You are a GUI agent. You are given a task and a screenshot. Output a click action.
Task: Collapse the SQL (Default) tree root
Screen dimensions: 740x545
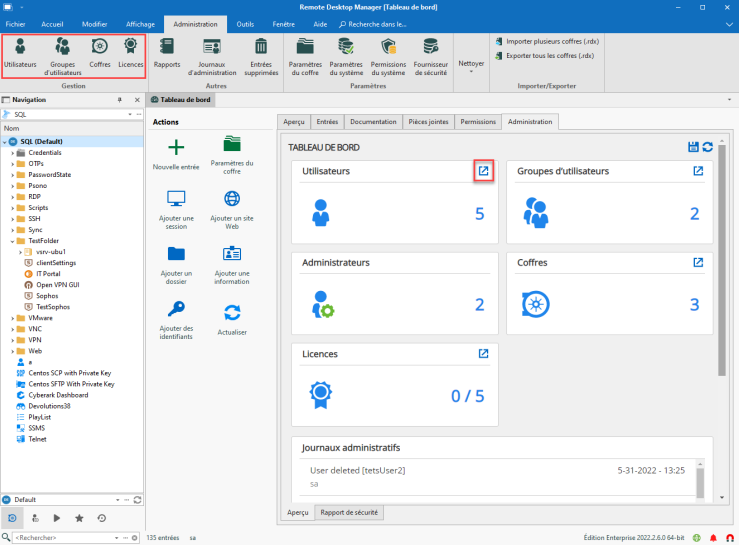[5, 142]
